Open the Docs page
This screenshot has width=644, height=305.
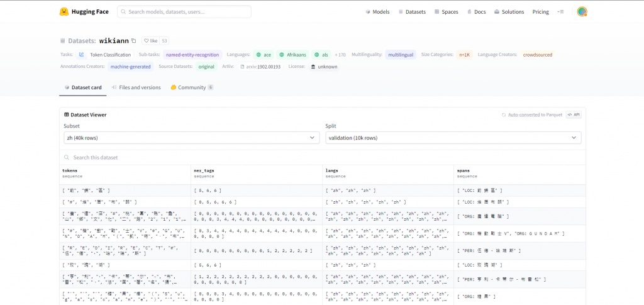[x=476, y=12]
